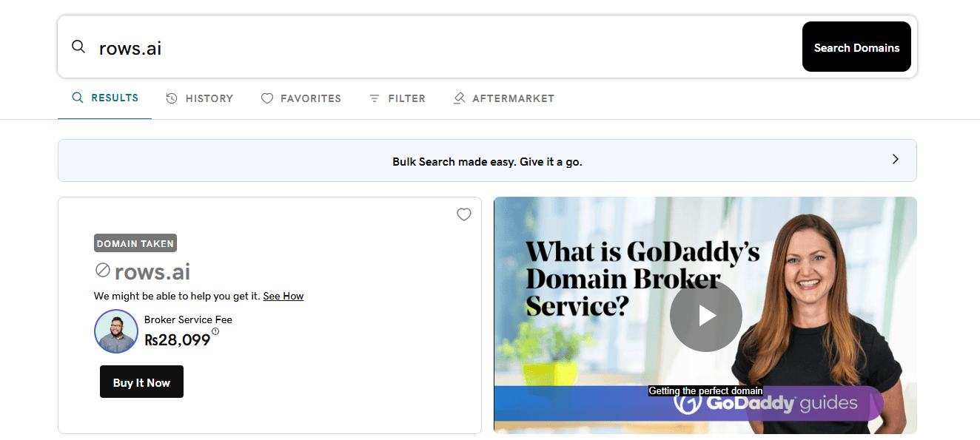Go to the Aftermarket tab

pos(503,98)
